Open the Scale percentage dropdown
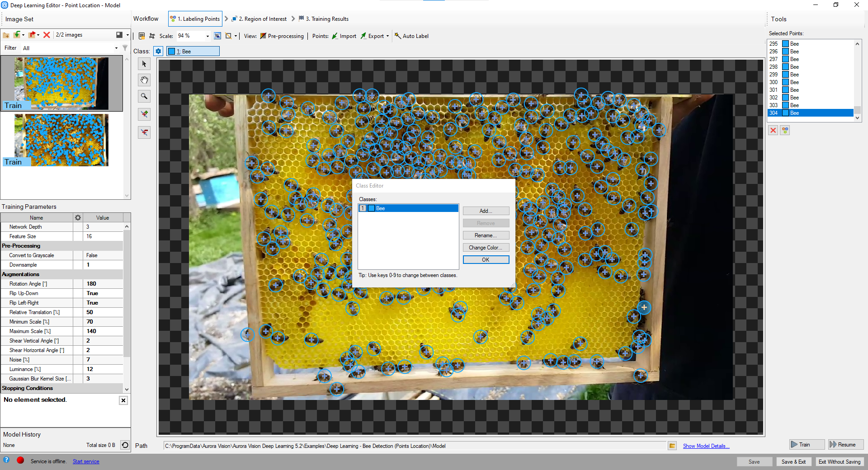Image resolution: width=868 pixels, height=470 pixels. click(x=208, y=36)
